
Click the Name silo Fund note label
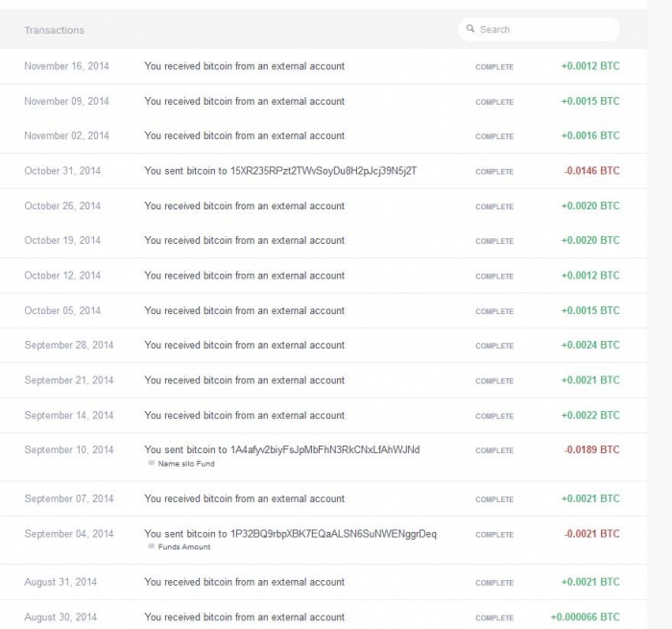(186, 464)
